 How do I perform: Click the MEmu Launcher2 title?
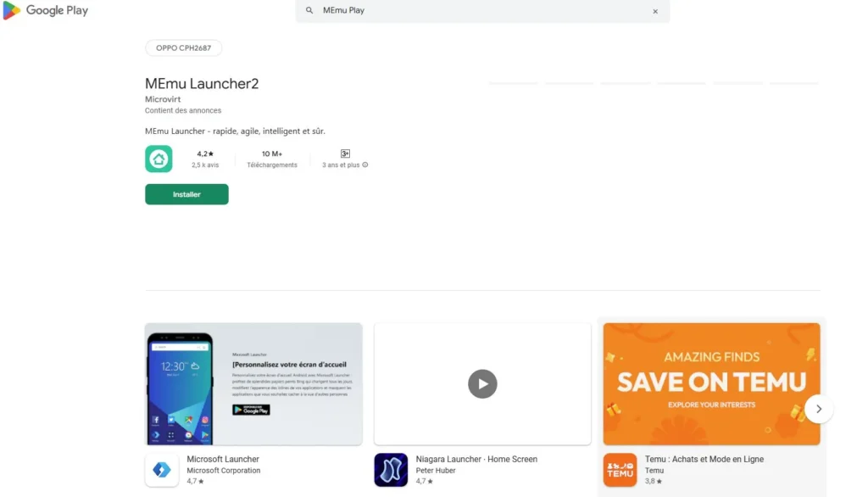pyautogui.click(x=202, y=84)
